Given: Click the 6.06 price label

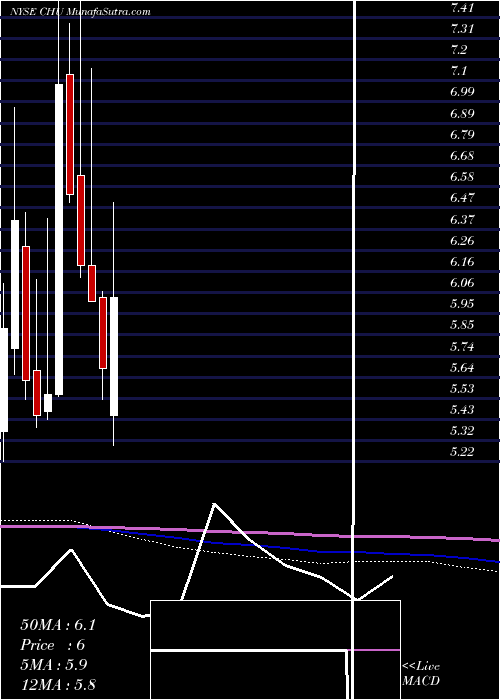Looking at the screenshot, I should [462, 283].
